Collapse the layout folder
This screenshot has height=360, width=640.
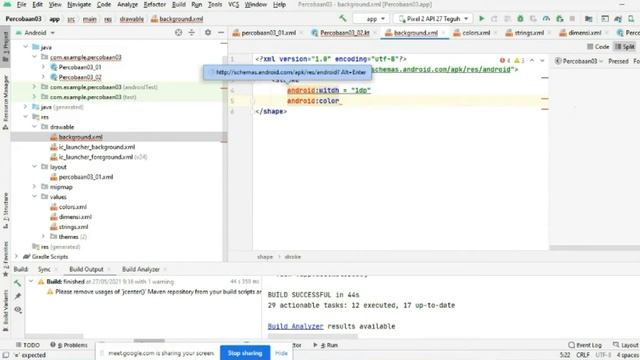(x=35, y=167)
